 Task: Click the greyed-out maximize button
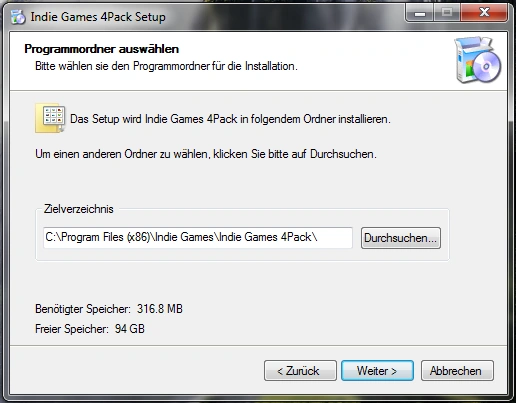(x=447, y=13)
